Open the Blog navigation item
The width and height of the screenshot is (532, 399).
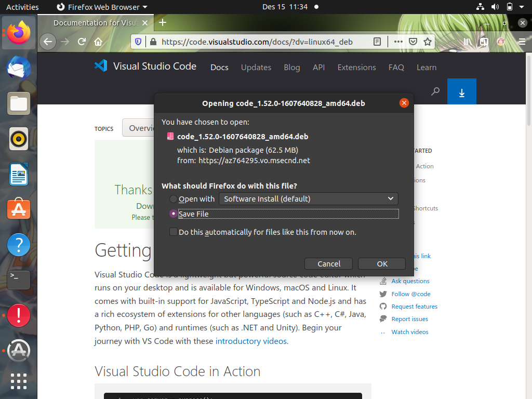pos(292,67)
